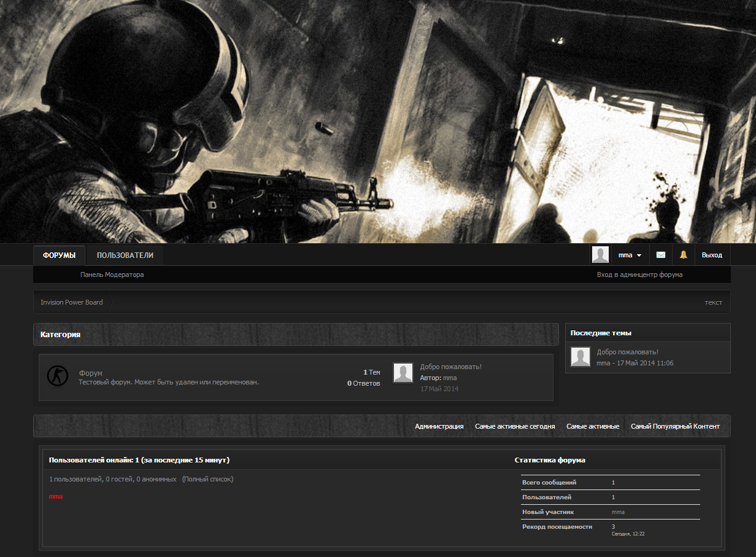Click mma avatar in the navigation bar
Image resolution: width=756 pixels, height=557 pixels.
click(600, 255)
